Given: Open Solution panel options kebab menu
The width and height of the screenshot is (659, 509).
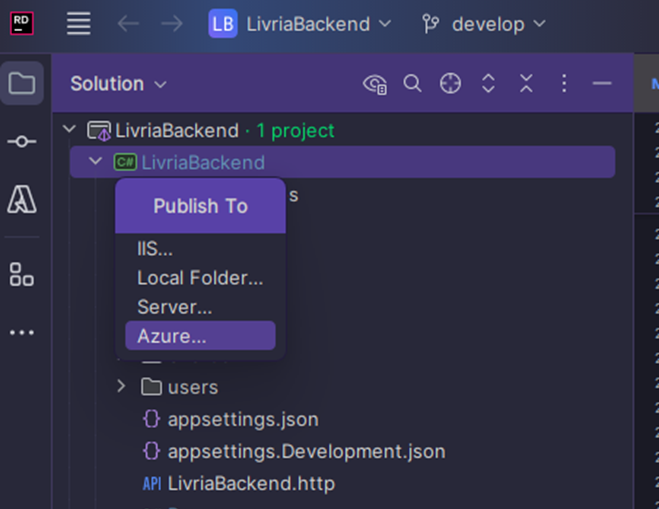Looking at the screenshot, I should pos(564,83).
